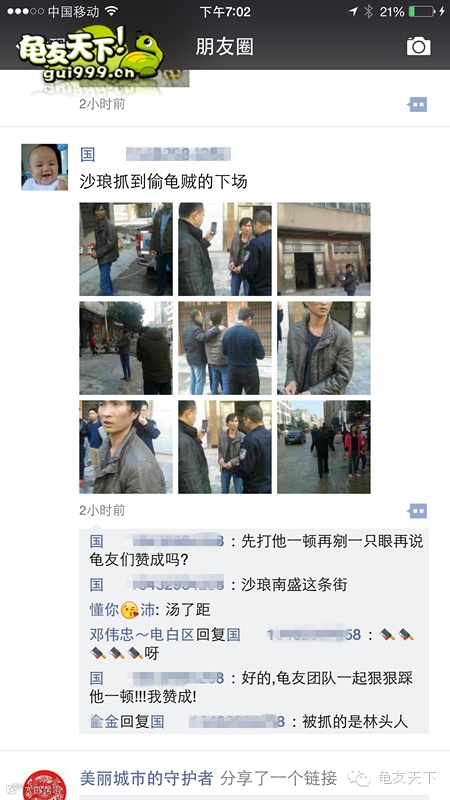The width and height of the screenshot is (450, 800).
Task: Open the first photo in grid
Action: pyautogui.click(x=126, y=249)
